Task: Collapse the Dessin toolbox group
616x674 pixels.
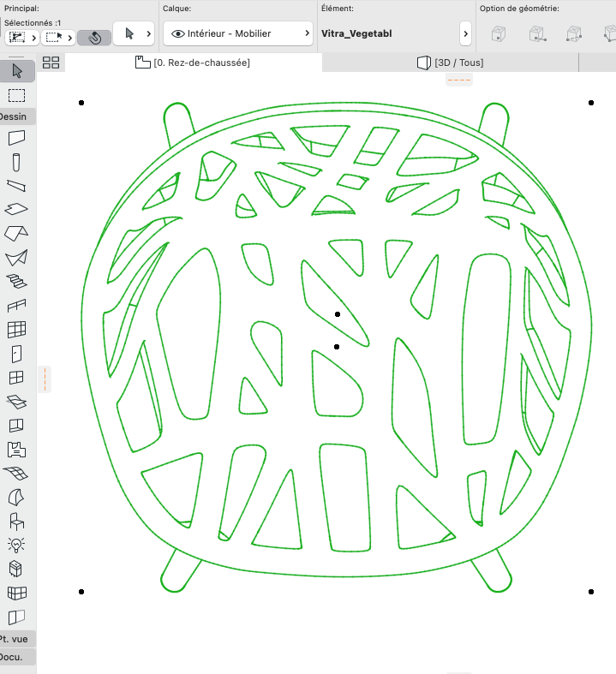Action: coord(16,116)
